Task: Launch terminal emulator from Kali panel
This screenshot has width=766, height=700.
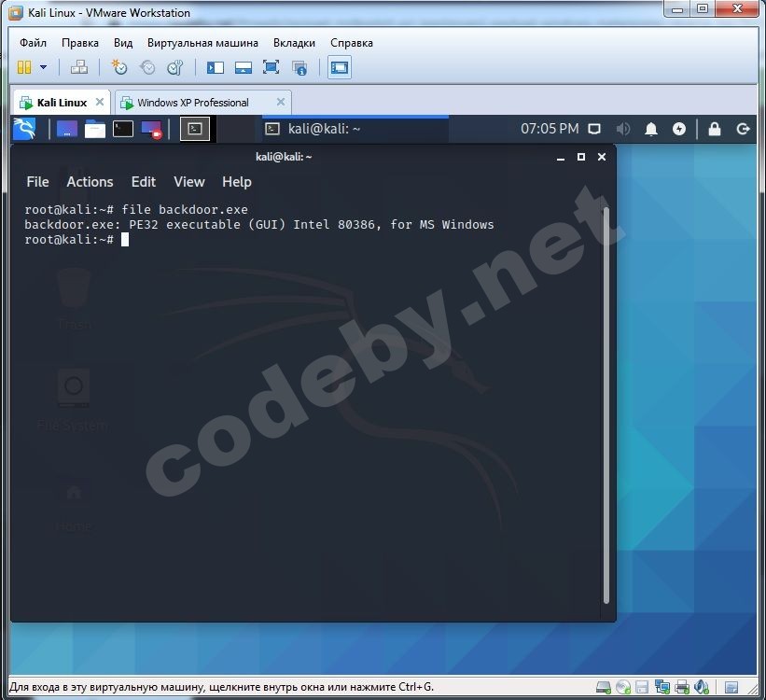Action: tap(122, 129)
